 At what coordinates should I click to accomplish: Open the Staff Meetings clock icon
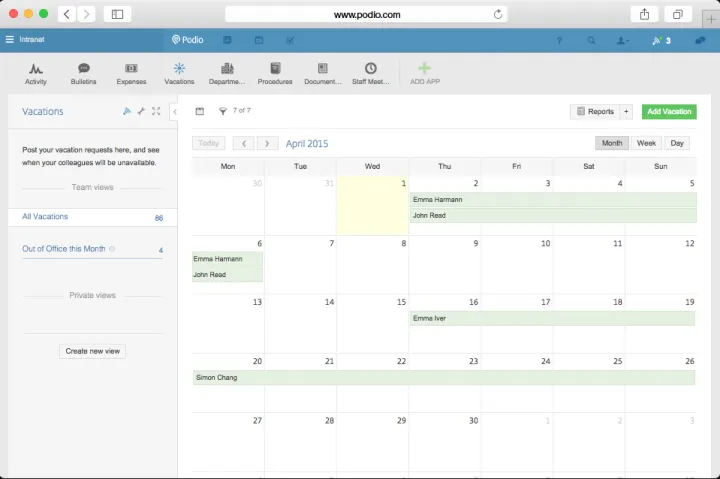tap(371, 69)
